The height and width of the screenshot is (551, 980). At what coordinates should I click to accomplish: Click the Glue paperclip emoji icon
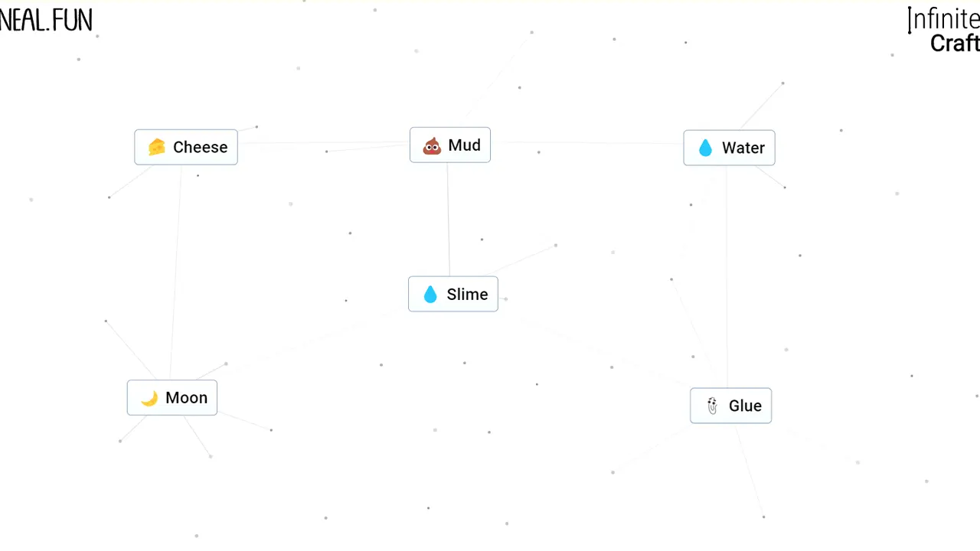712,406
